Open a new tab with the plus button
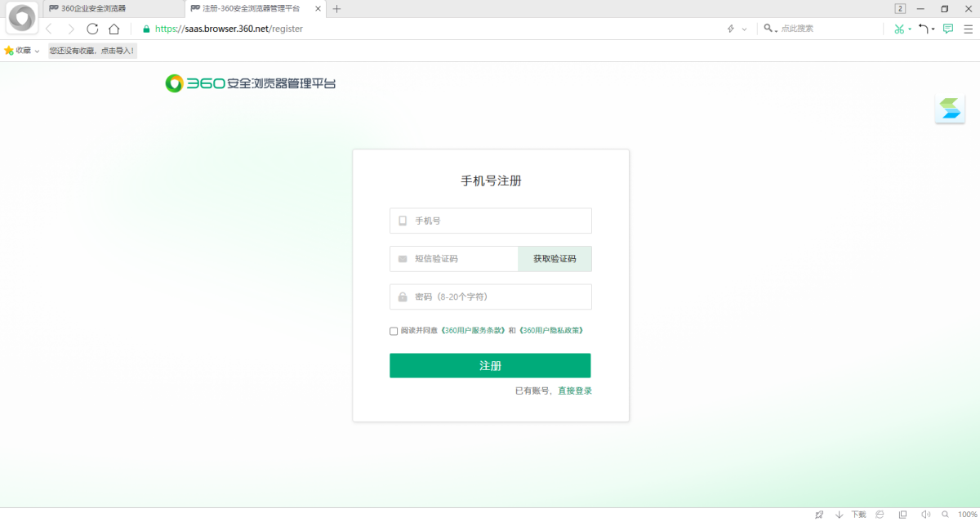The width and height of the screenshot is (980, 522). (x=338, y=8)
